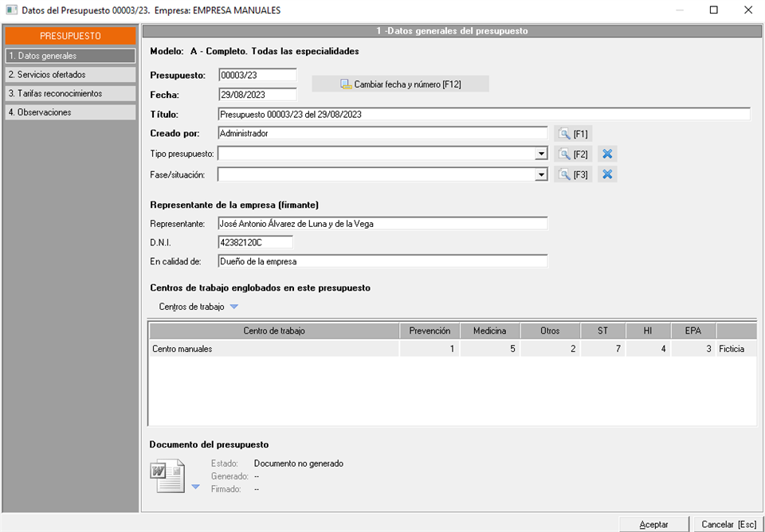Screen dimensions: 765x532
Task: Click the Cancelar [Esc] button
Action: (x=728, y=524)
